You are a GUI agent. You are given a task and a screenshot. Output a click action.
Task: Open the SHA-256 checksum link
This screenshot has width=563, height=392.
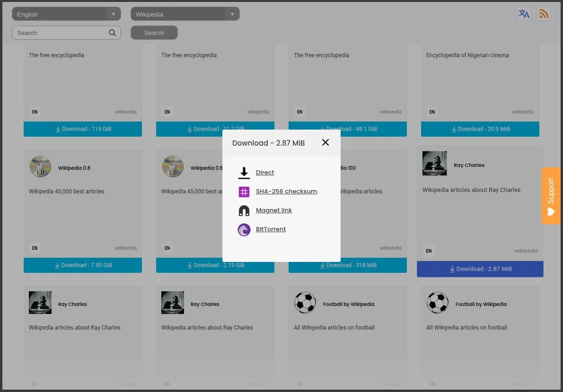pos(286,192)
